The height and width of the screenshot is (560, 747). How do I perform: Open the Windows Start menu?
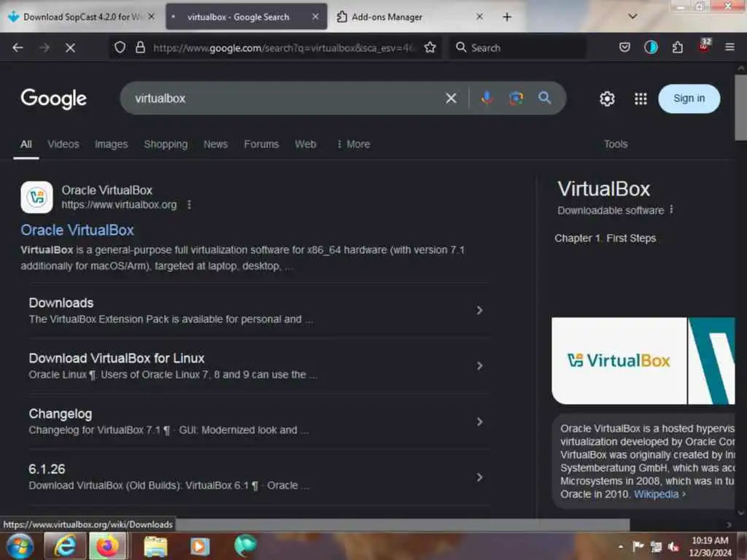20,545
